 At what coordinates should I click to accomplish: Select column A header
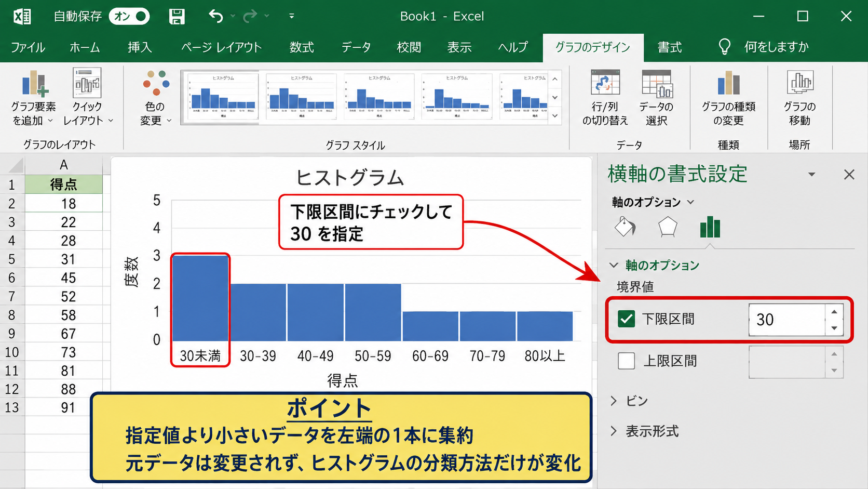64,165
